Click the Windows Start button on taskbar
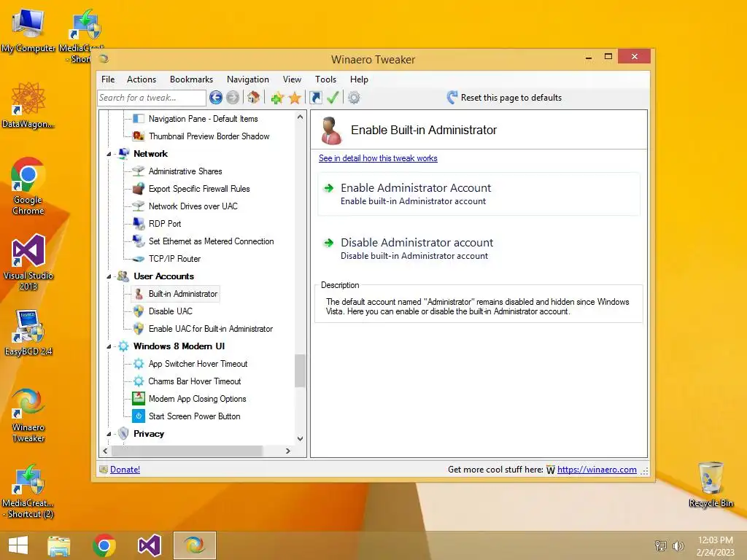 (x=18, y=545)
